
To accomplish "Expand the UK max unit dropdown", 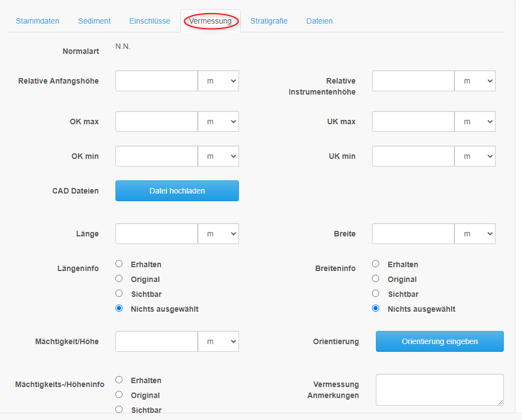I will click(x=475, y=121).
